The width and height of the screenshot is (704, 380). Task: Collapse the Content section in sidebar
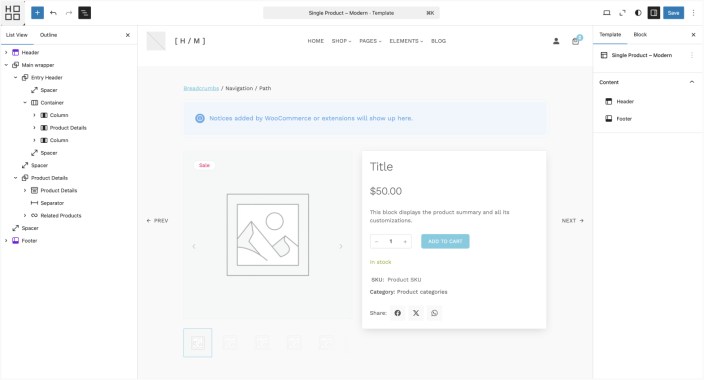click(x=692, y=82)
